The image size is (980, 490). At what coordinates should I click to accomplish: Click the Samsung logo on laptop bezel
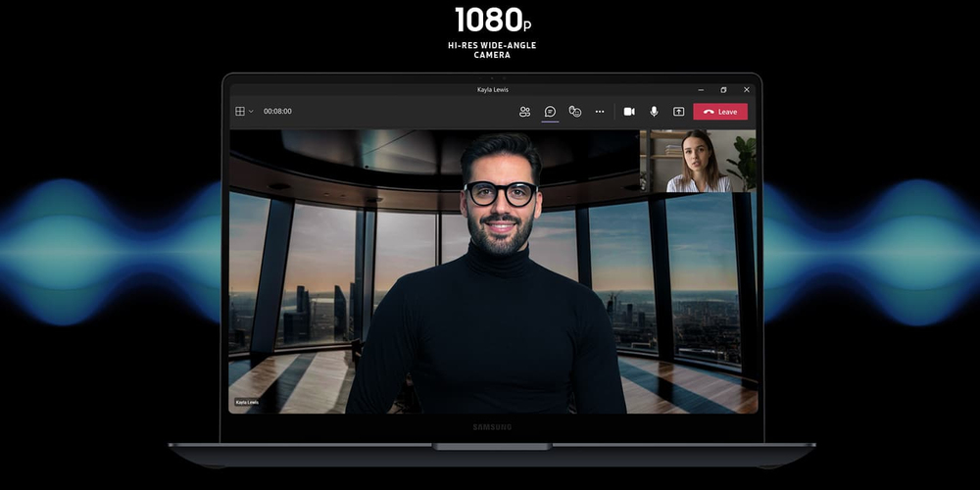pyautogui.click(x=492, y=426)
